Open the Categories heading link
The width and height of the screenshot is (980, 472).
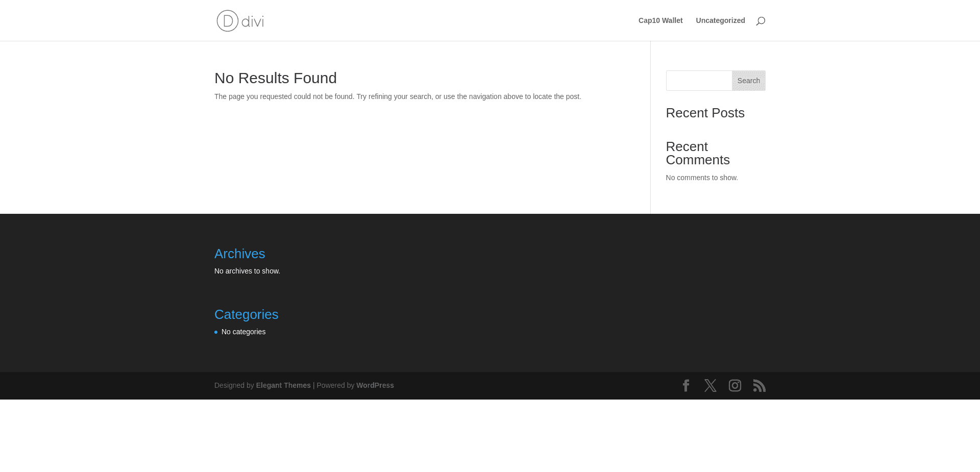point(246,314)
